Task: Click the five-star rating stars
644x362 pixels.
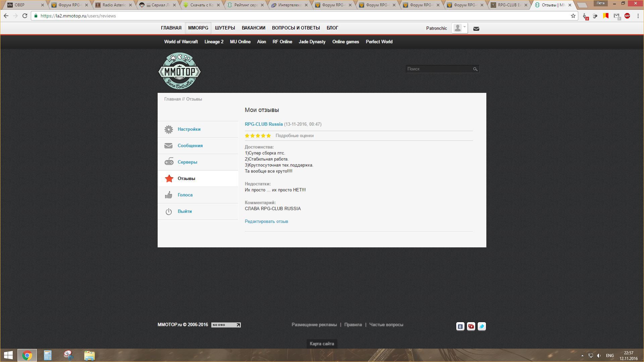Action: click(258, 136)
